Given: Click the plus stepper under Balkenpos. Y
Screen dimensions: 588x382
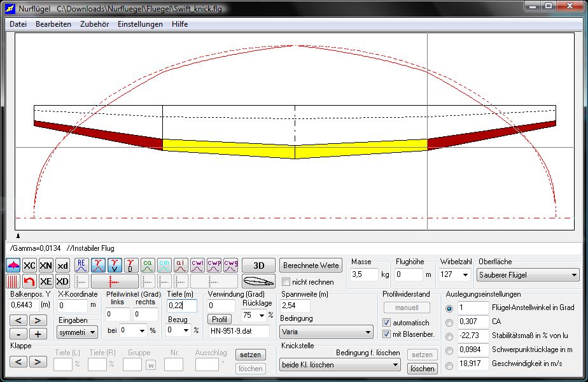Looking at the screenshot, I should point(38,334).
